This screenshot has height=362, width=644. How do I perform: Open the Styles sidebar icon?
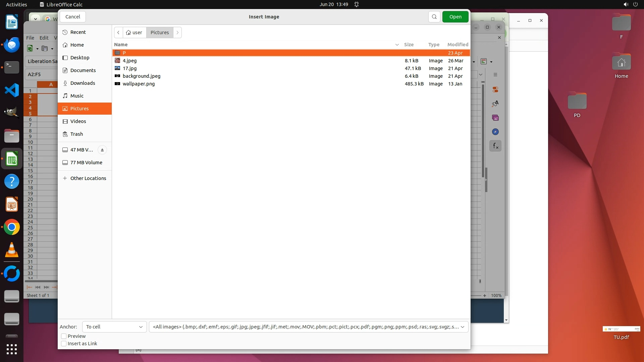[x=495, y=104]
